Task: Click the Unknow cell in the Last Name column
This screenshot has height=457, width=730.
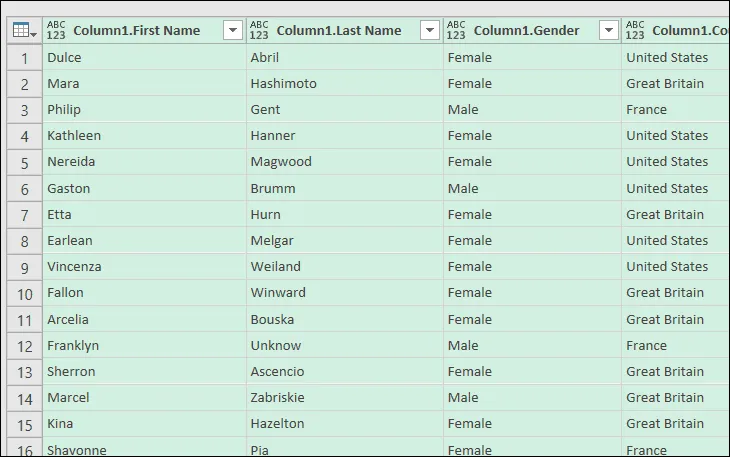Action: 275,345
